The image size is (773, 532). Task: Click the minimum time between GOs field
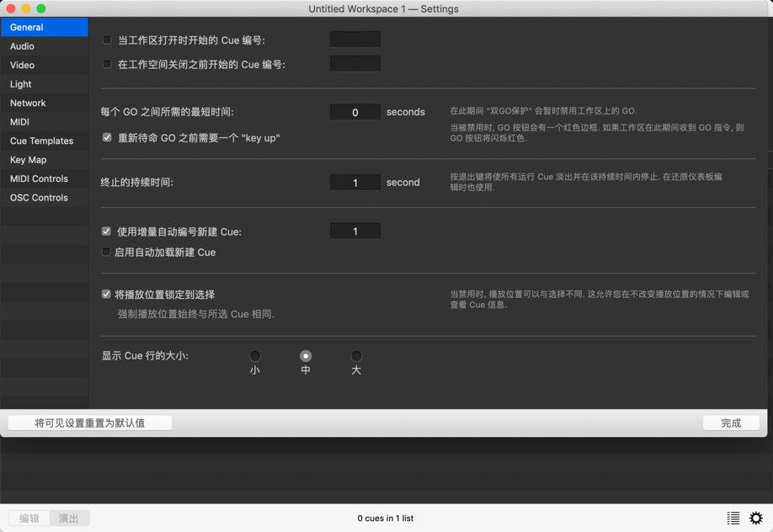click(355, 111)
